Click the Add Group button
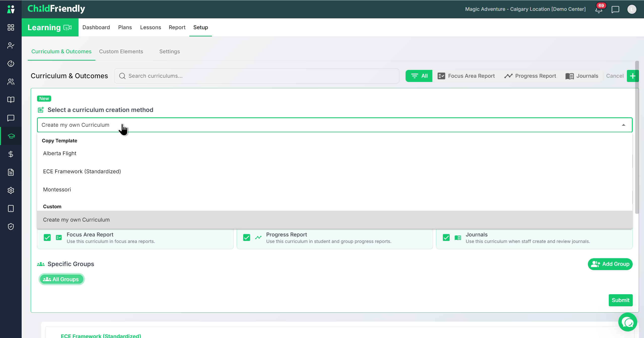Image resolution: width=644 pixels, height=338 pixels. tap(610, 264)
